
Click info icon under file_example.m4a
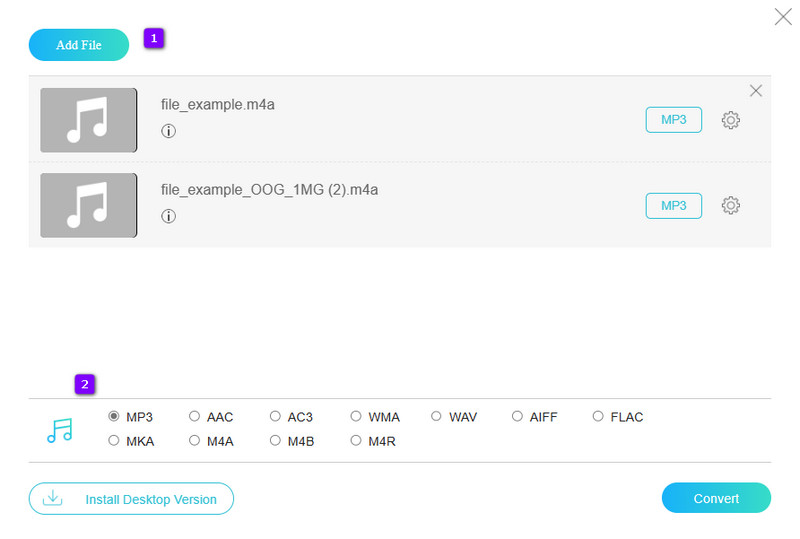click(x=168, y=131)
